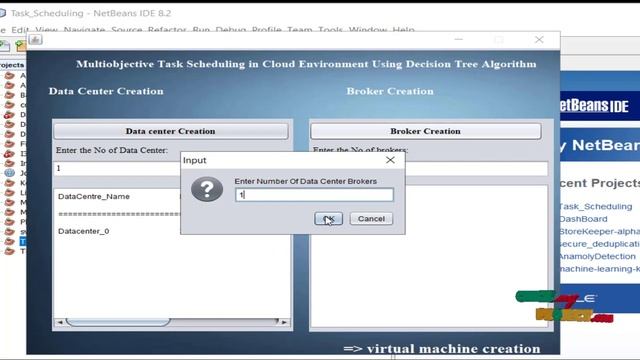
Task: Switch to the Projects tab in NetBeans
Action: tap(12, 65)
